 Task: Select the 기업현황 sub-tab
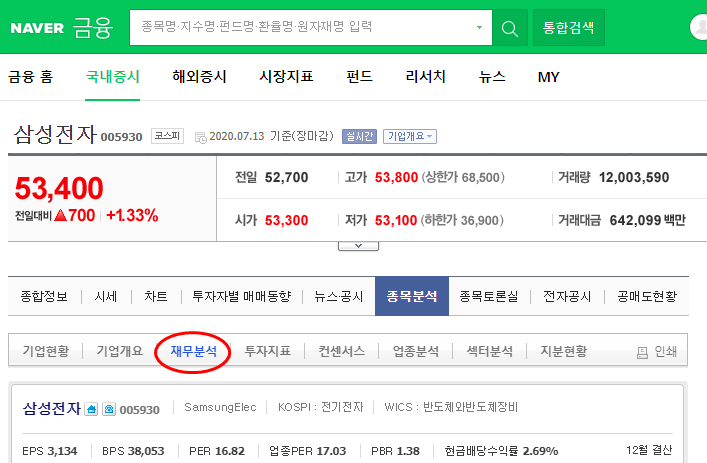tap(46, 351)
